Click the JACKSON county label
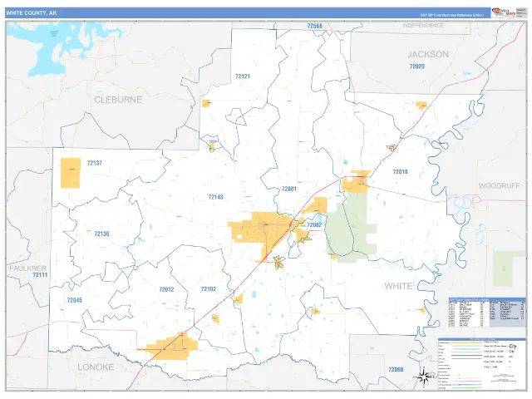This screenshot has height=399, width=532. tap(428, 54)
